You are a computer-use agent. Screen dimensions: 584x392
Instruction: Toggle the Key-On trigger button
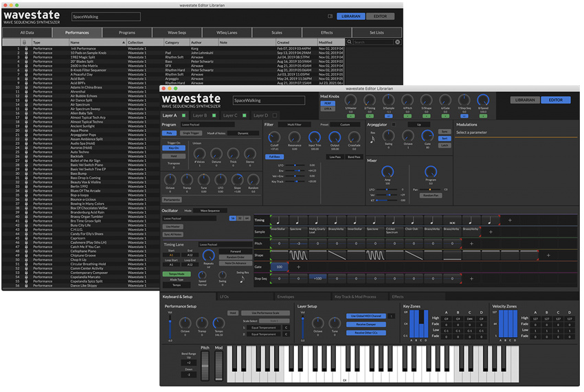[174, 148]
